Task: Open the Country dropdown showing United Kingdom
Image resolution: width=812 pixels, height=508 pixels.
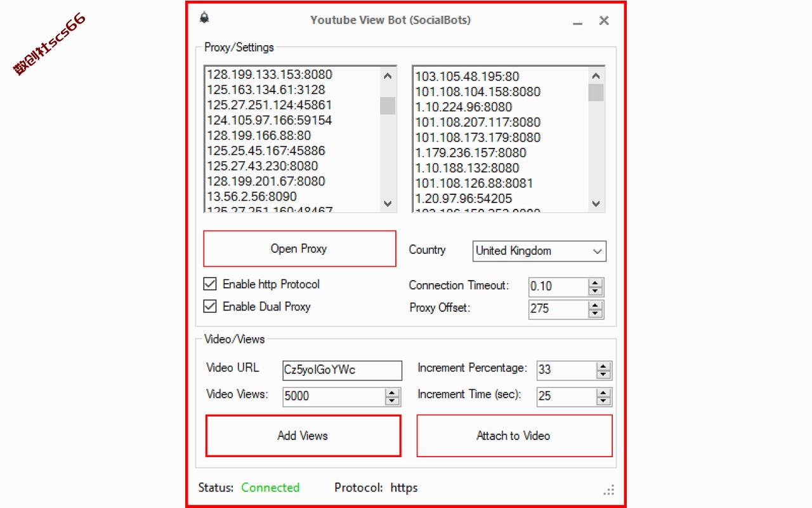Action: 539,251
